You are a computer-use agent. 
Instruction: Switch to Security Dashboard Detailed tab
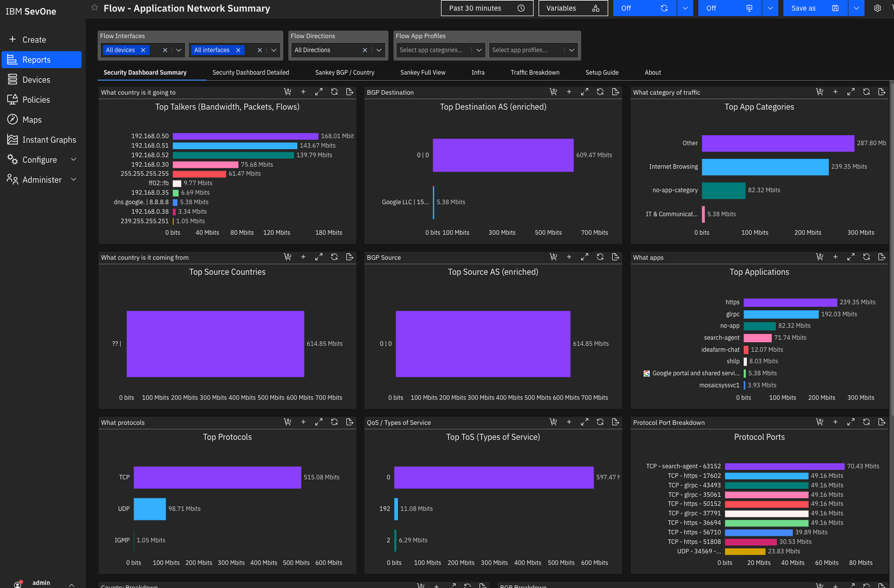[x=250, y=73]
